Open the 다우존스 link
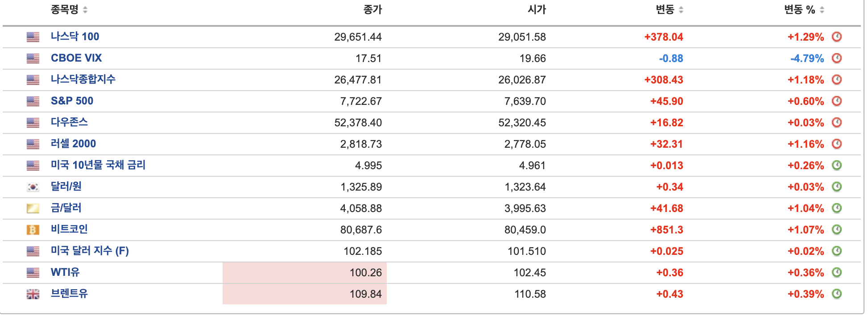 click(69, 122)
